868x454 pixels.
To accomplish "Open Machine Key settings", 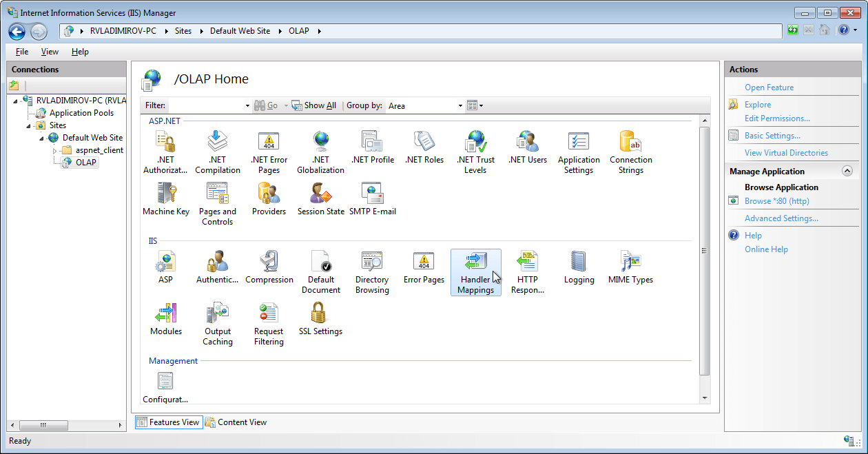I will coord(166,200).
